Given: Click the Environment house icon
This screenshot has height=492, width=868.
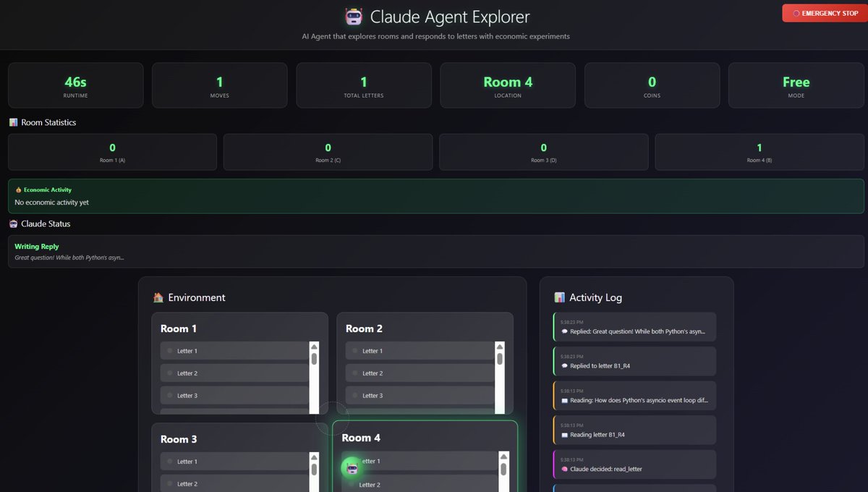Looking at the screenshot, I should (x=158, y=297).
